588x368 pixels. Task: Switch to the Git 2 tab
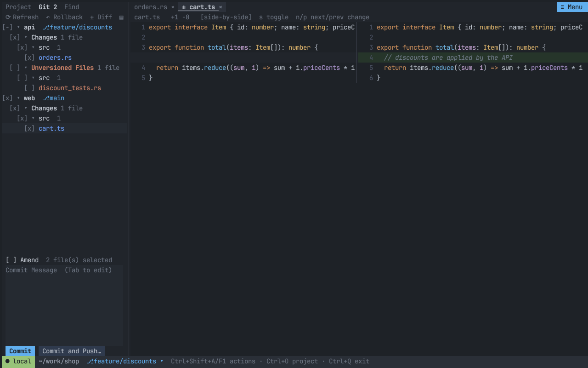[48, 7]
